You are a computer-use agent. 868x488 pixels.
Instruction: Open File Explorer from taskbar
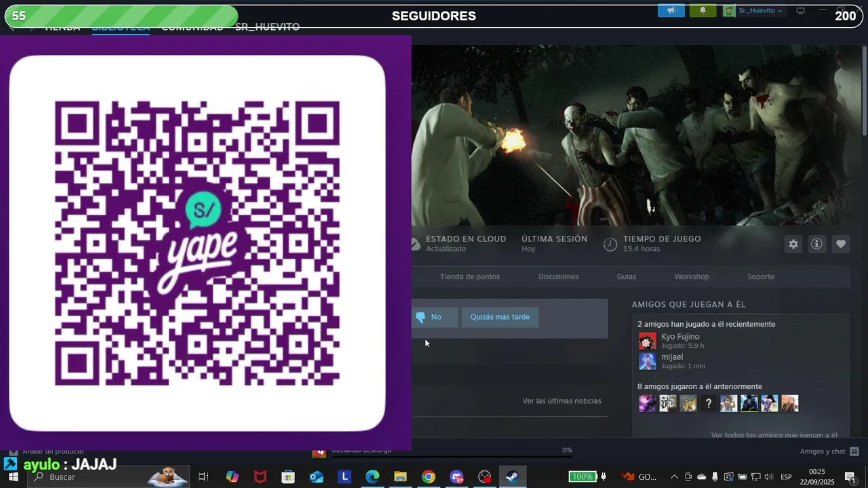400,477
